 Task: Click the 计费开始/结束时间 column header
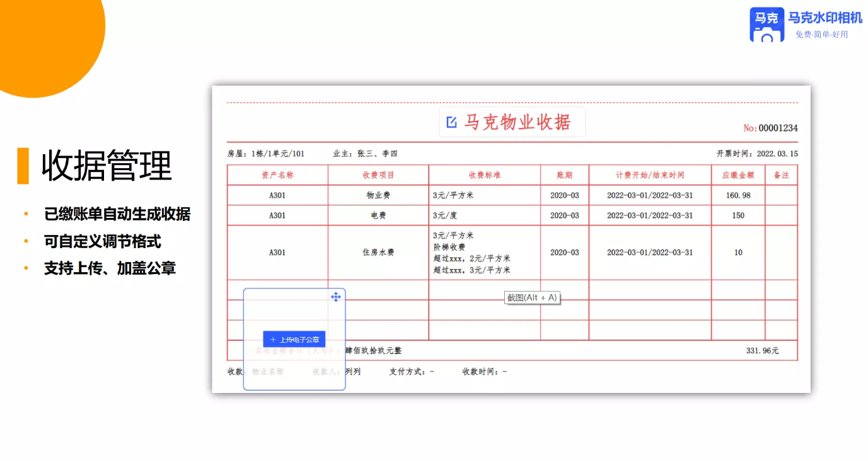tap(650, 175)
